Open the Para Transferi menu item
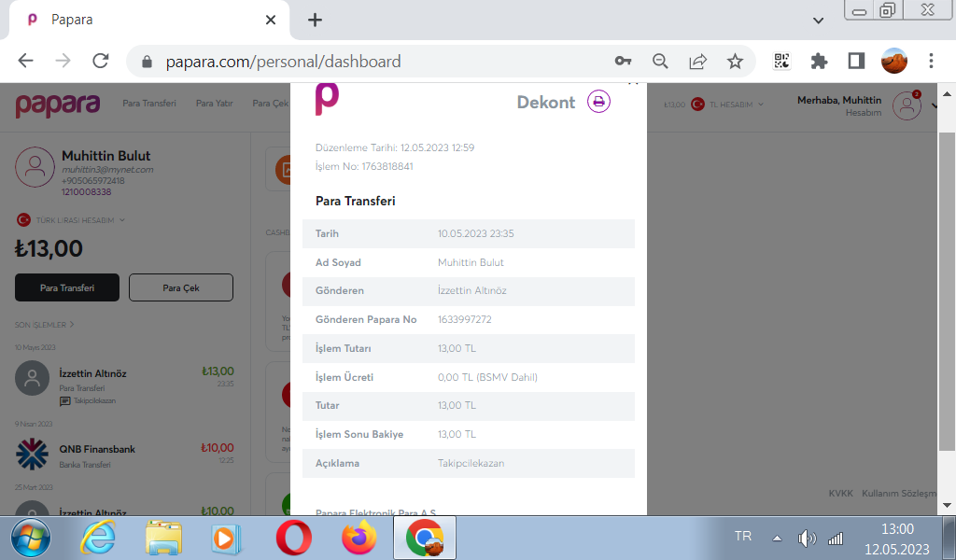This screenshot has width=956, height=560. (x=149, y=103)
